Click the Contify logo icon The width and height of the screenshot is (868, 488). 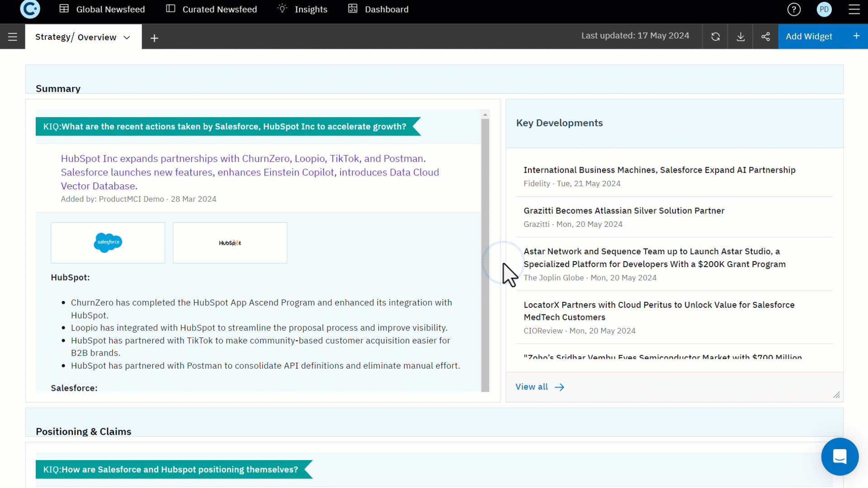(x=30, y=9)
